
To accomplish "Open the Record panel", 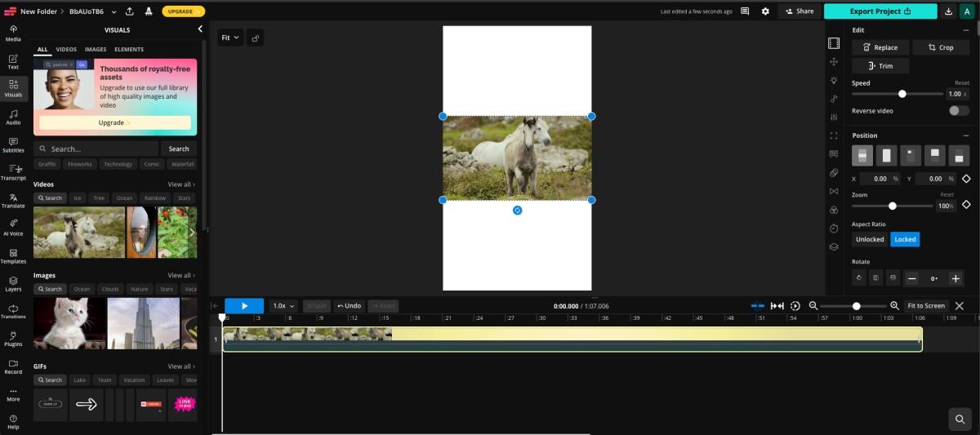I will coord(13,366).
